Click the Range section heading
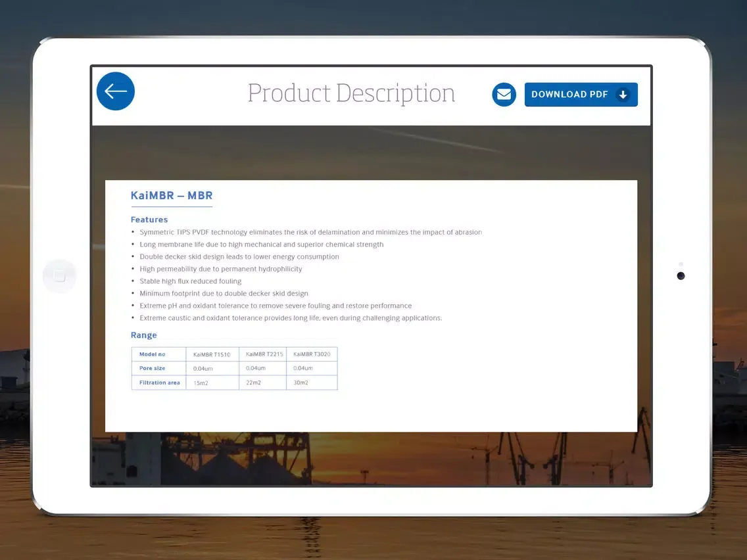The height and width of the screenshot is (560, 747). (144, 335)
